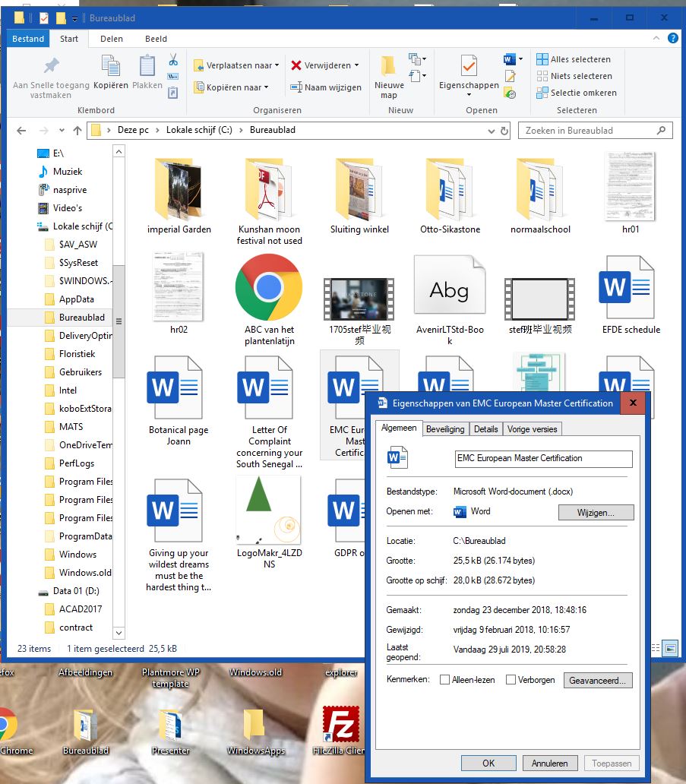Click the Kopiëren icon in the ribbon
Screen dimensions: 686x784
click(111, 68)
